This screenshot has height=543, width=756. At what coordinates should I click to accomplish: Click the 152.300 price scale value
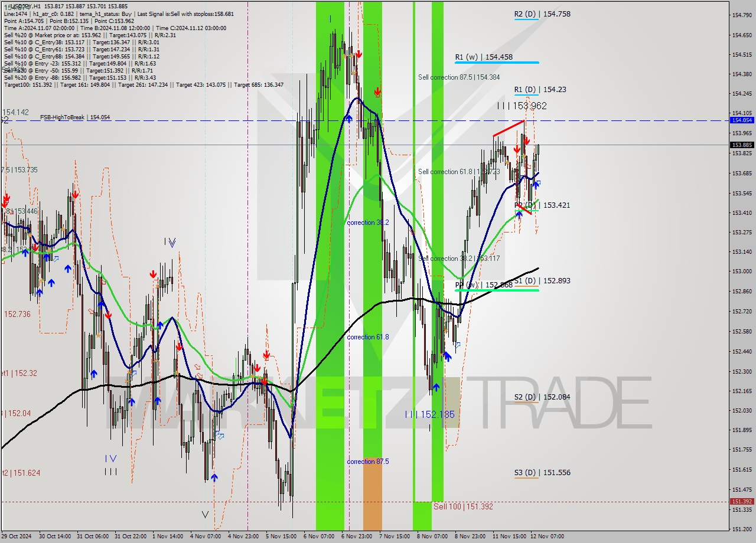742,371
